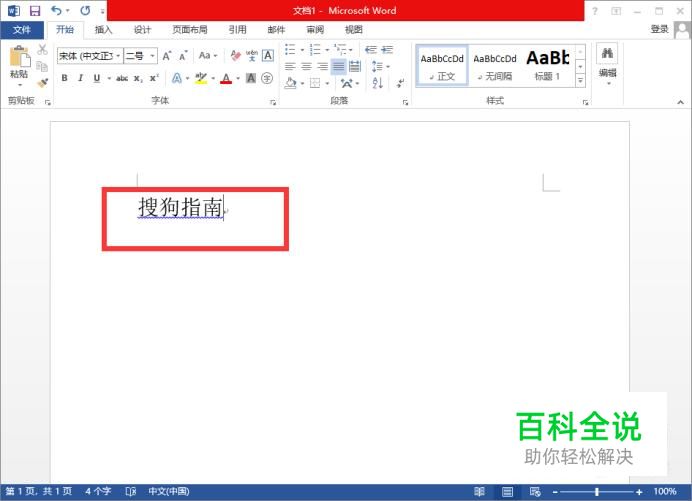Apply distributed alignment icon
This screenshot has width=692, height=501.
point(355,67)
